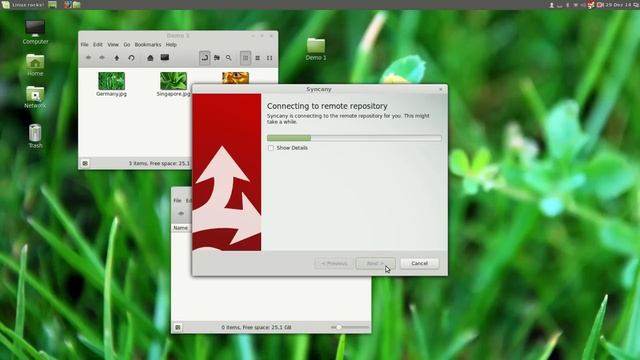Click the Name column header in lower window
640x360 pixels.
point(181,228)
